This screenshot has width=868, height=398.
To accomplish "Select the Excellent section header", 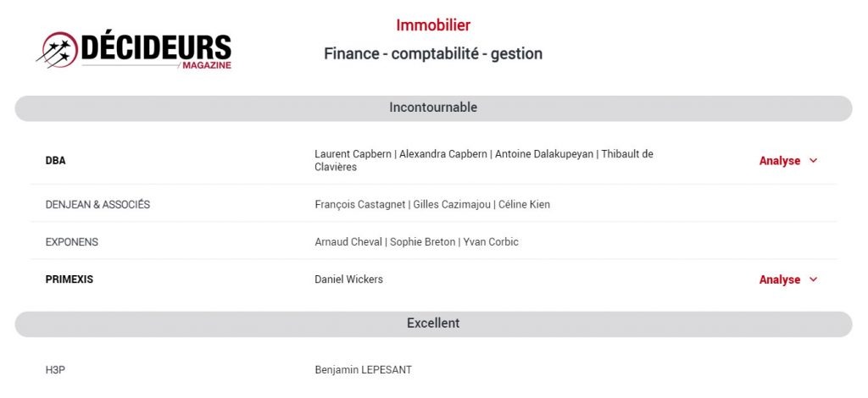I will click(x=433, y=324).
